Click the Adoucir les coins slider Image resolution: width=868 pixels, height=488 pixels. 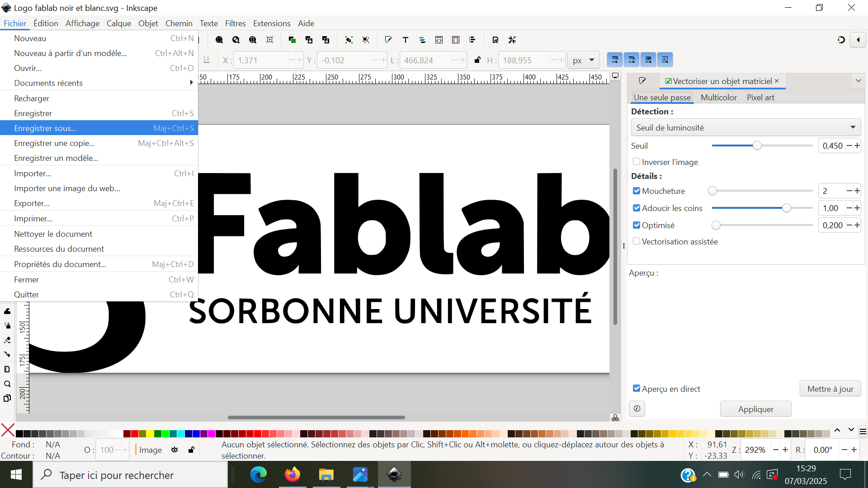tap(762, 208)
